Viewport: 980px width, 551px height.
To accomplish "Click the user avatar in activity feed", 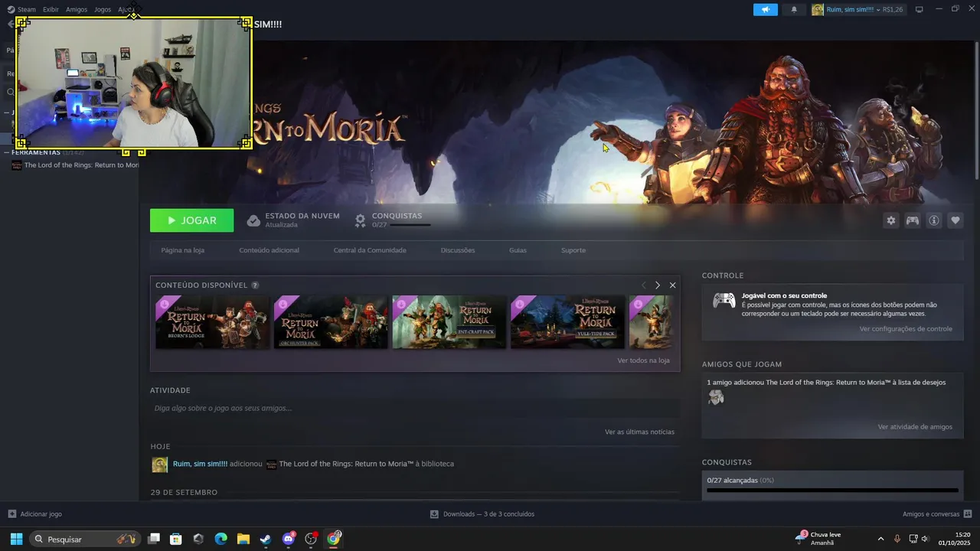I will 159,465.
